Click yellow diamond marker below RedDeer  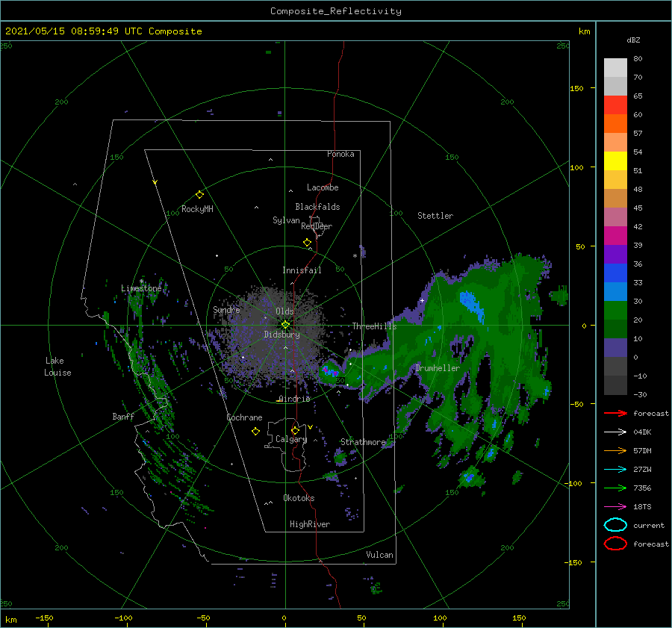(x=307, y=243)
